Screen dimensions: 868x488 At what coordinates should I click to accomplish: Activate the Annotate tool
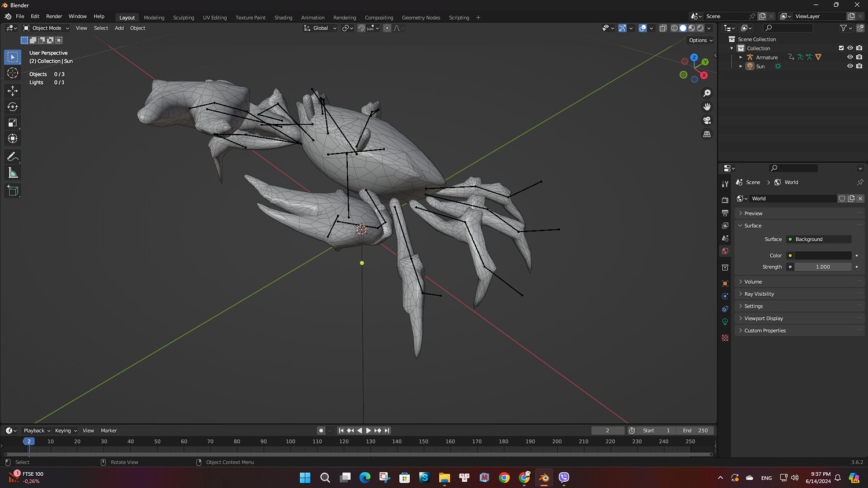[x=12, y=157]
